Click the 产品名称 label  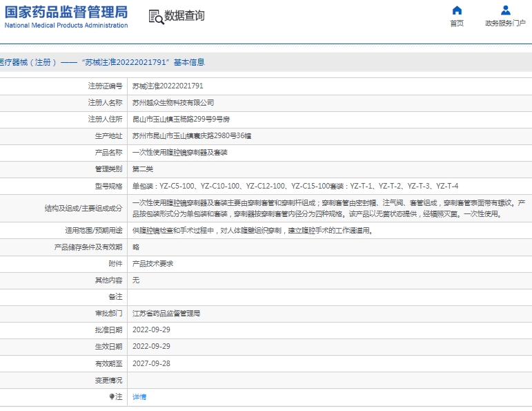tap(108, 153)
